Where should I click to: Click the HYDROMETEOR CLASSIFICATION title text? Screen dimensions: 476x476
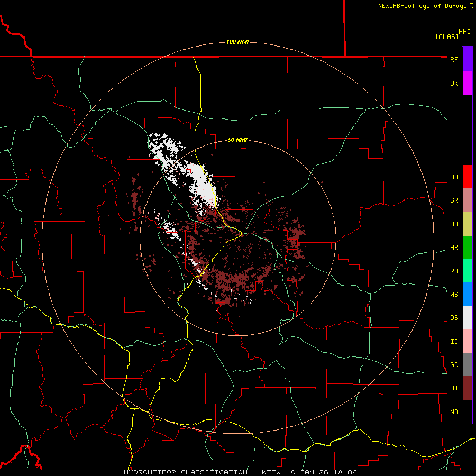(186, 472)
